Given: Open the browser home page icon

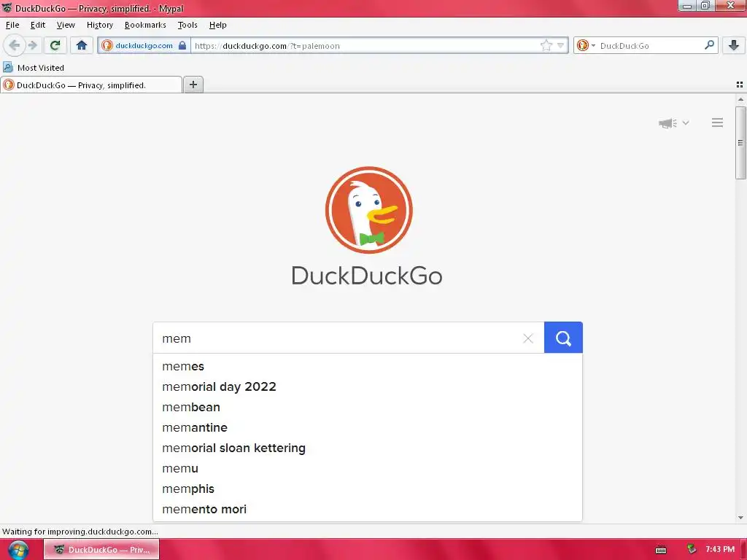Looking at the screenshot, I should pos(82,46).
